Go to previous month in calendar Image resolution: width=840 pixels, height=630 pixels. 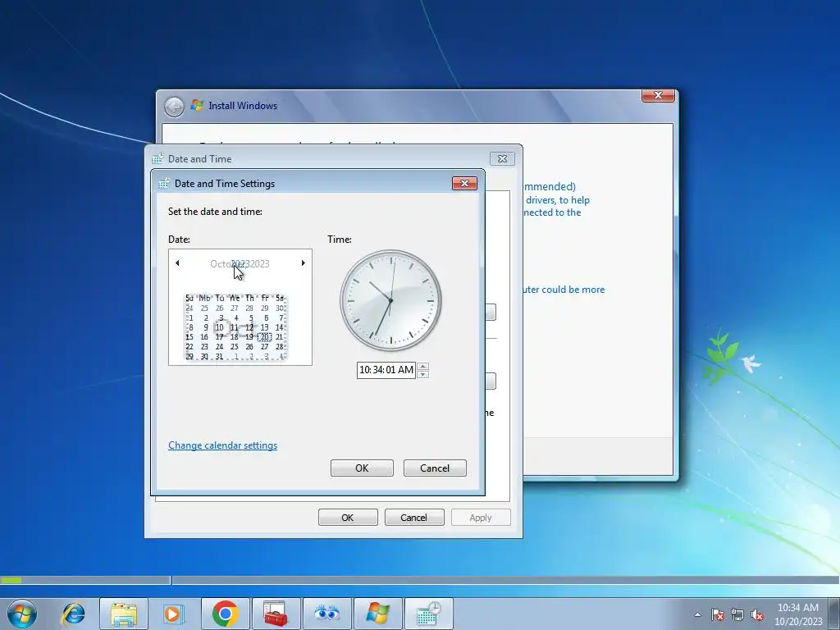[177, 263]
